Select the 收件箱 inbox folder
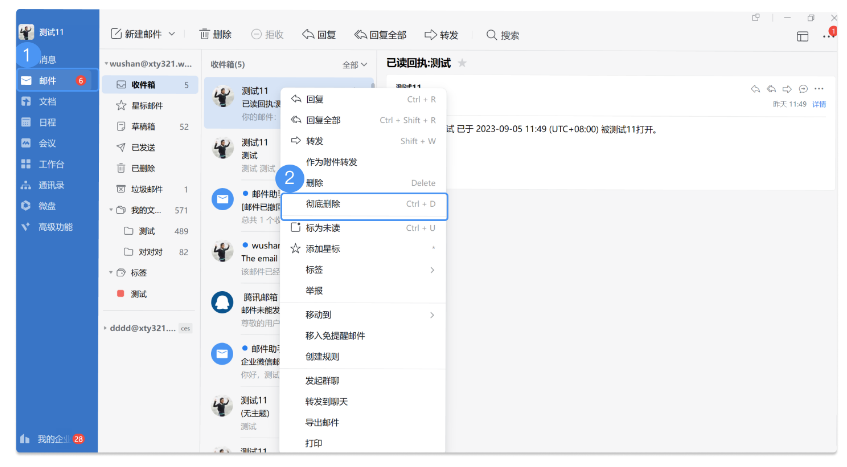The width and height of the screenshot is (847, 467). [150, 85]
